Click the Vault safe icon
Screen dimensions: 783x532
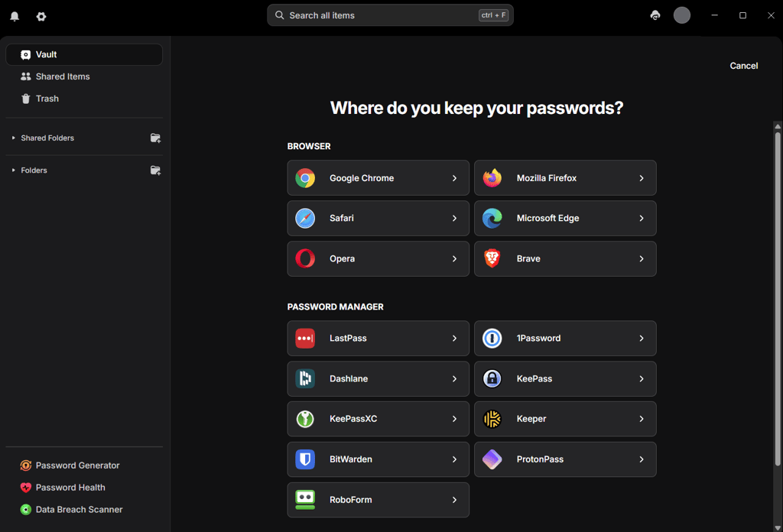25,54
